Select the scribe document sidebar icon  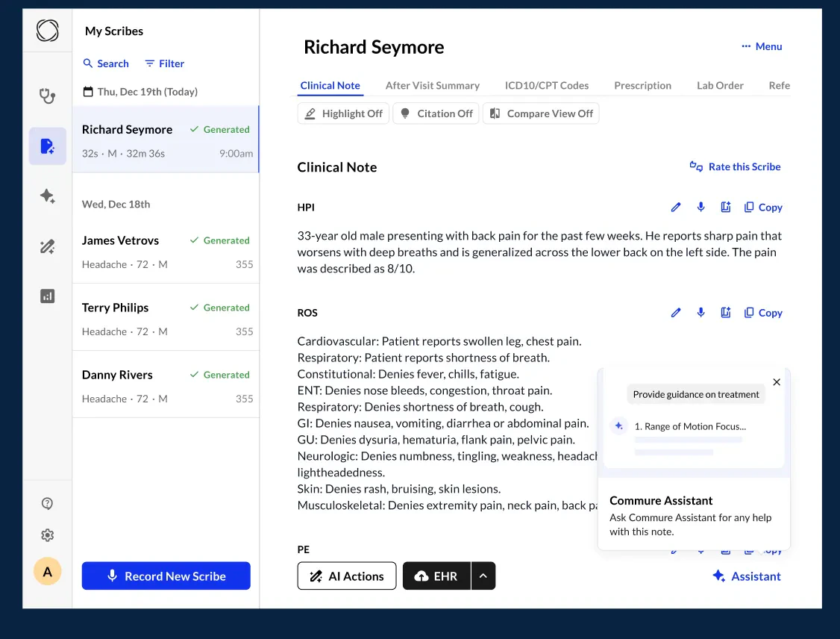(47, 146)
